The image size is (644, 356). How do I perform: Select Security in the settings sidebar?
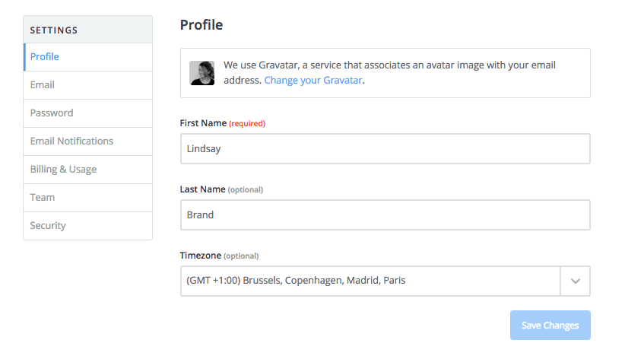88,226
